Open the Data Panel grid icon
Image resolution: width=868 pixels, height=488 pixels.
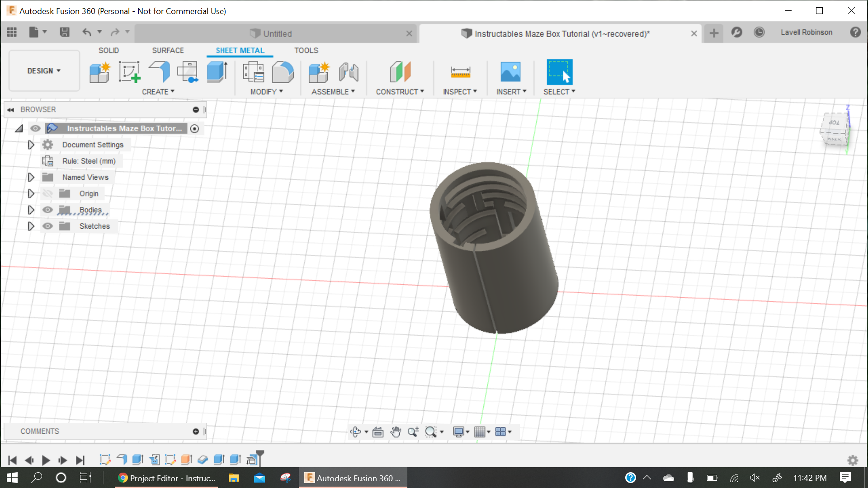(x=12, y=32)
